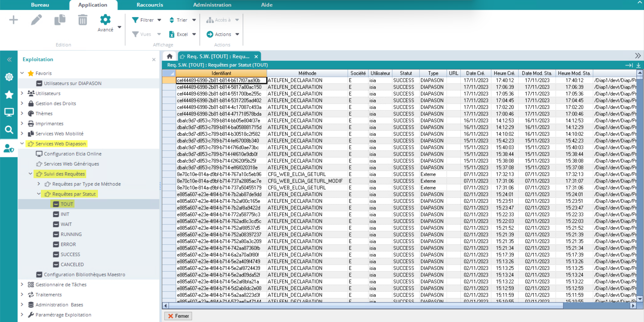The image size is (644, 322).
Task: Click the horizontal scrollbar of the grid
Action: click(x=366, y=306)
